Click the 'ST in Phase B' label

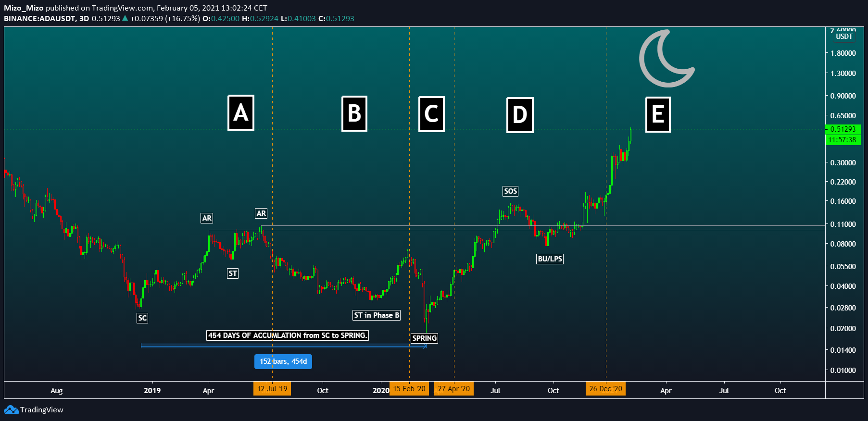377,315
